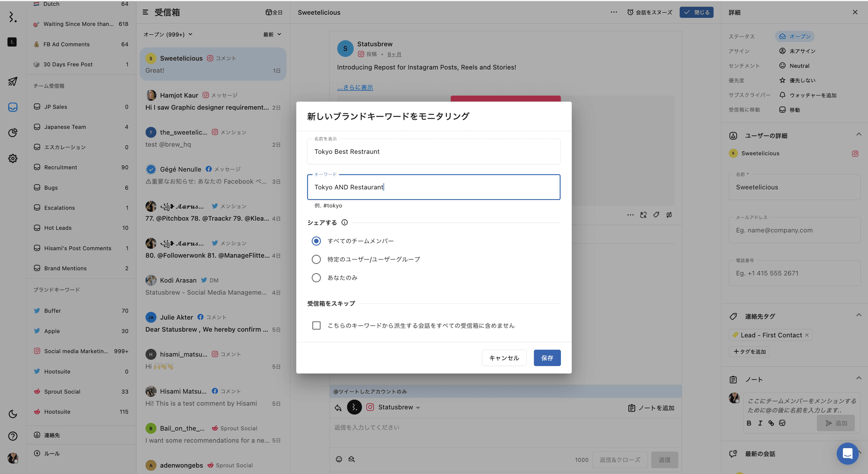
Task: Open the Brand Mentions inbox
Action: point(66,268)
